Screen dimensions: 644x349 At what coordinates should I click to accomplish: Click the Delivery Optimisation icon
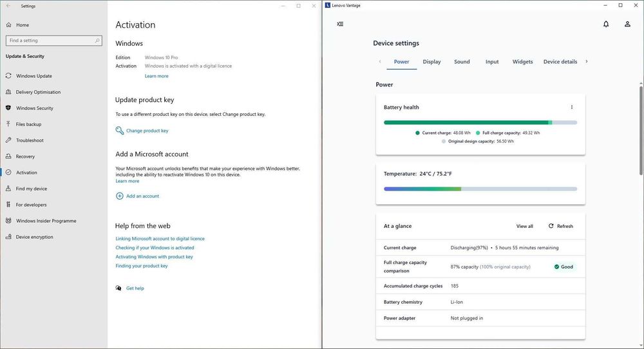click(x=8, y=92)
